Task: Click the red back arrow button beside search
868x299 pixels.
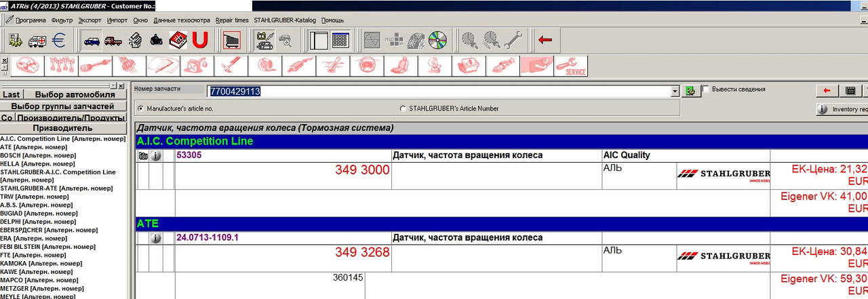Action: [827, 90]
